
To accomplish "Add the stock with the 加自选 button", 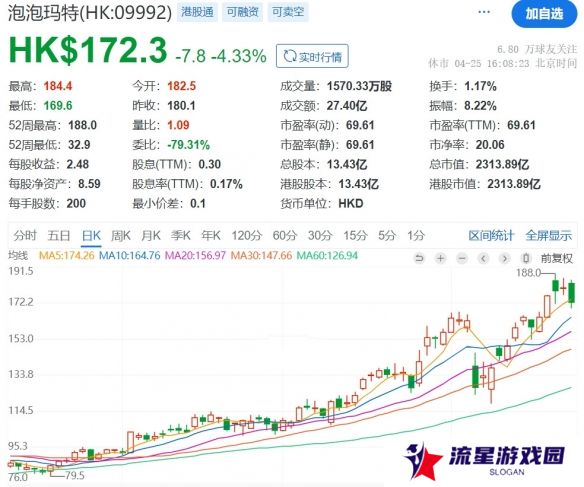I will pos(544,14).
